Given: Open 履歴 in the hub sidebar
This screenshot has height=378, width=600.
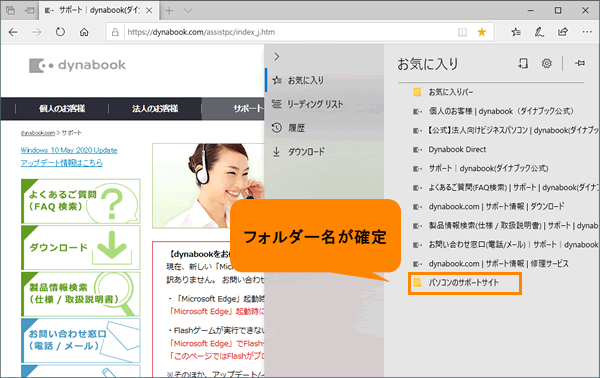Looking at the screenshot, I should tap(324, 128).
